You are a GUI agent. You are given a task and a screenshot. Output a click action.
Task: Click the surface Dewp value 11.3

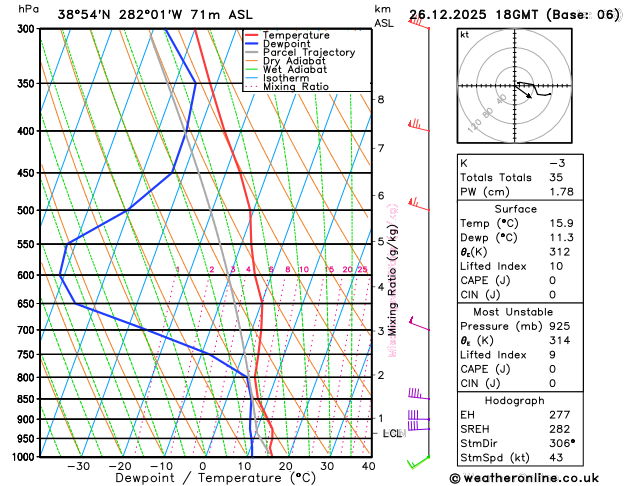(x=562, y=237)
